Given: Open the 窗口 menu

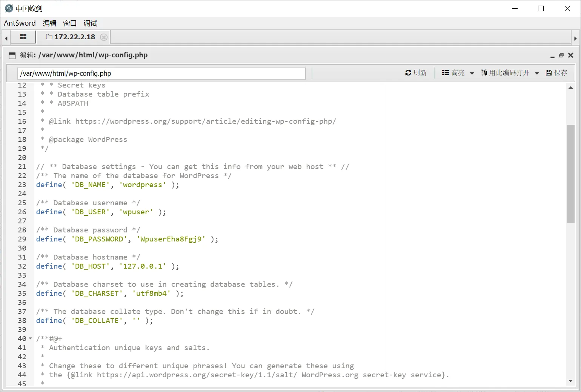Looking at the screenshot, I should click(x=70, y=23).
